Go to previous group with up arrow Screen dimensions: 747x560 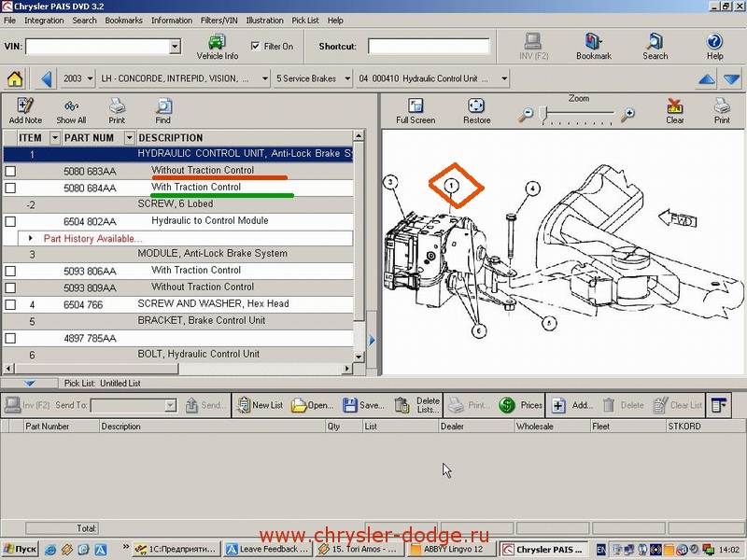(x=707, y=79)
